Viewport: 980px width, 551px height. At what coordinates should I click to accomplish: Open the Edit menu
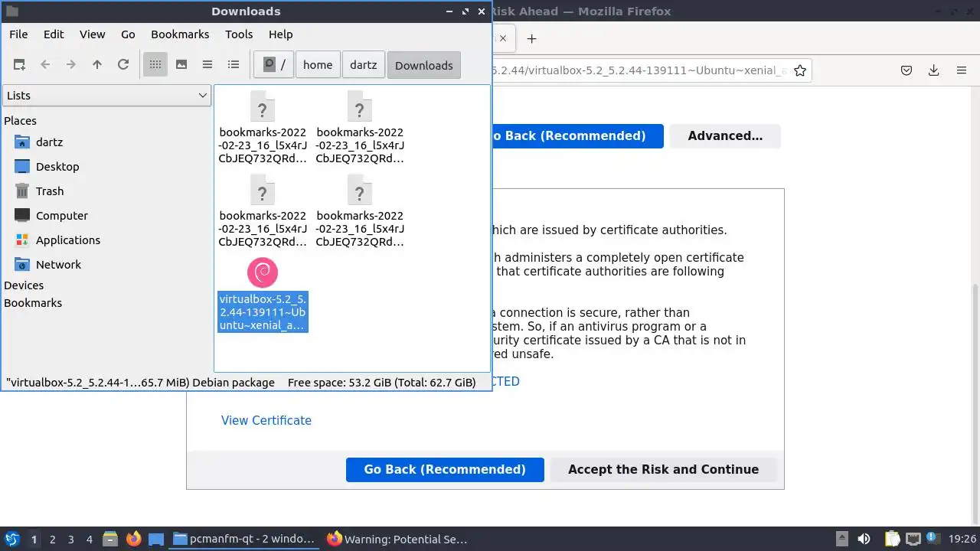pyautogui.click(x=54, y=34)
